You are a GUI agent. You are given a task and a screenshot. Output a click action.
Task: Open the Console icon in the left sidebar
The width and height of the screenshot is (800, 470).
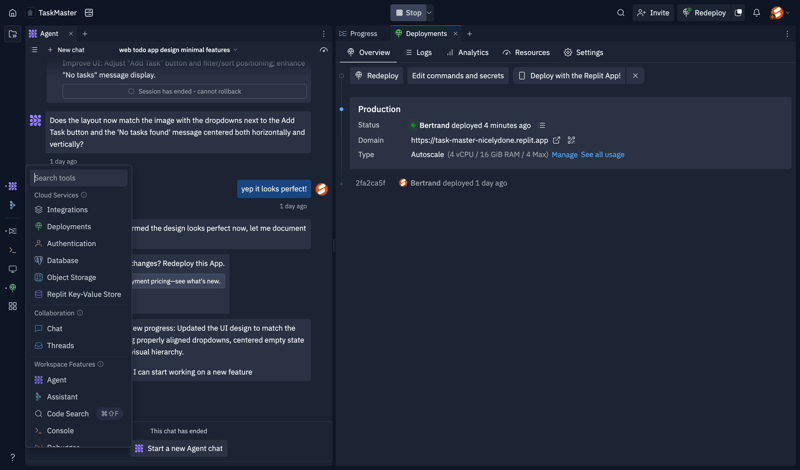[13, 250]
